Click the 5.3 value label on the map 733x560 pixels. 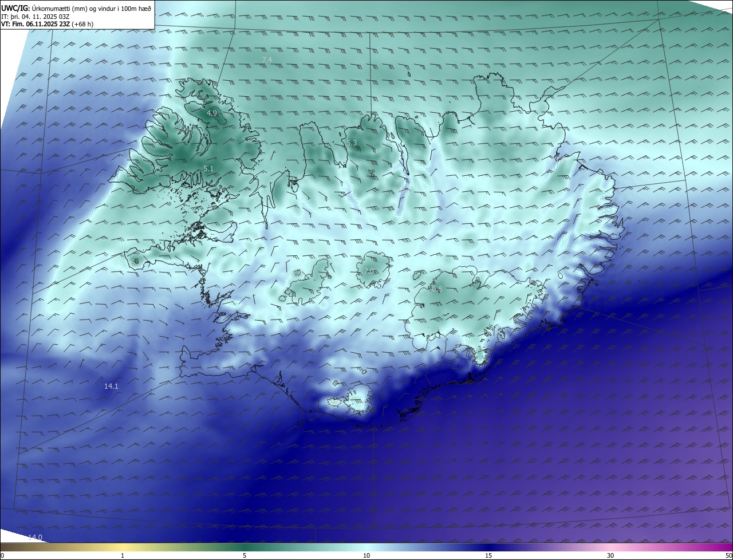(352, 143)
